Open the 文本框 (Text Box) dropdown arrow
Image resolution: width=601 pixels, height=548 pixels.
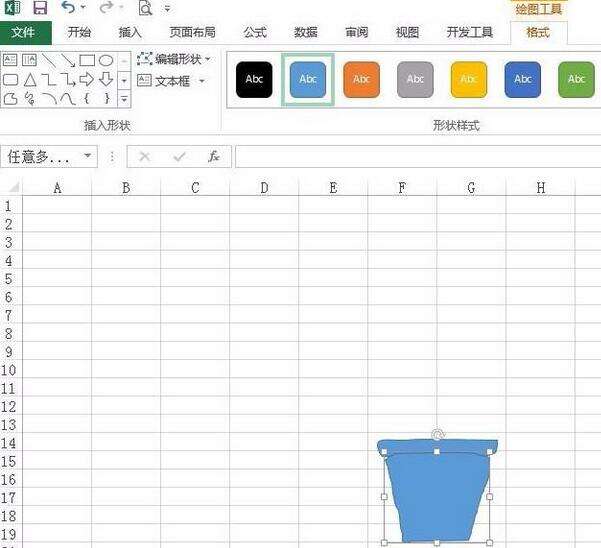[x=202, y=81]
